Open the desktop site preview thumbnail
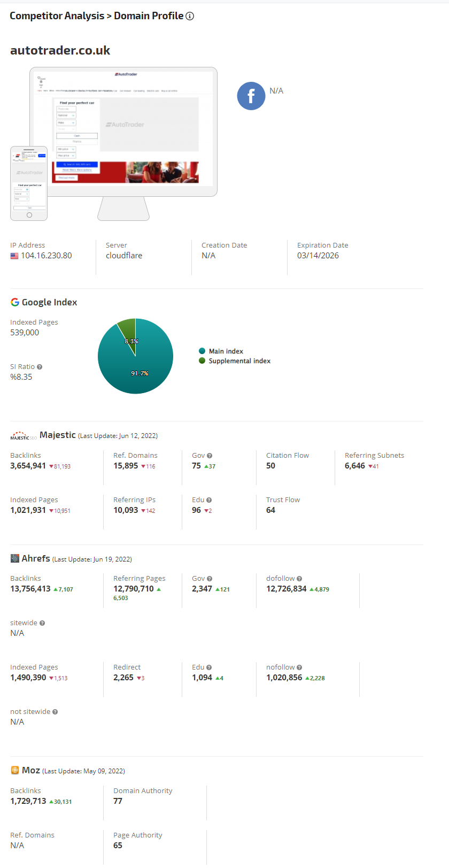Image resolution: width=449 pixels, height=868 pixels. pyautogui.click(x=128, y=131)
